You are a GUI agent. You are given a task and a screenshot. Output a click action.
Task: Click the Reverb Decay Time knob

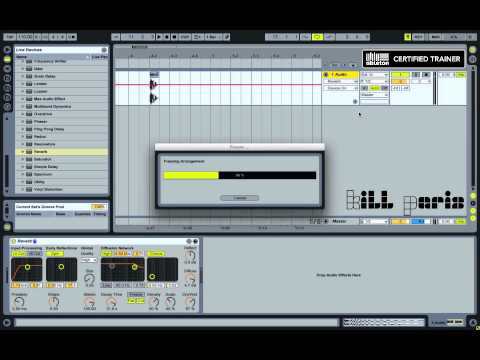(x=111, y=302)
